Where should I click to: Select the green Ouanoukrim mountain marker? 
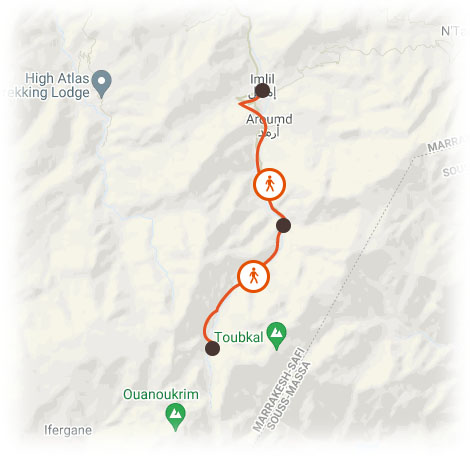click(175, 417)
